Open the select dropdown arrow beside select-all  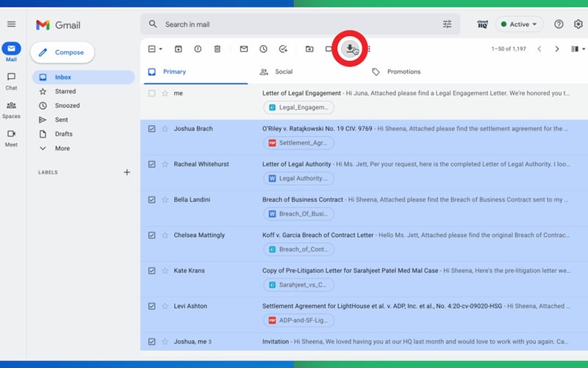[x=160, y=49]
